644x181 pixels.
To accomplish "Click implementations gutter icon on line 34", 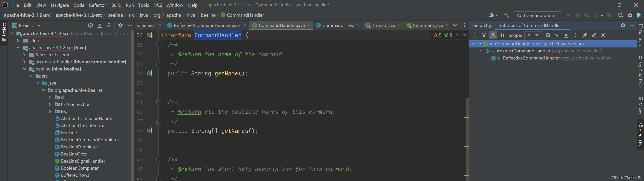I will click(x=149, y=35).
